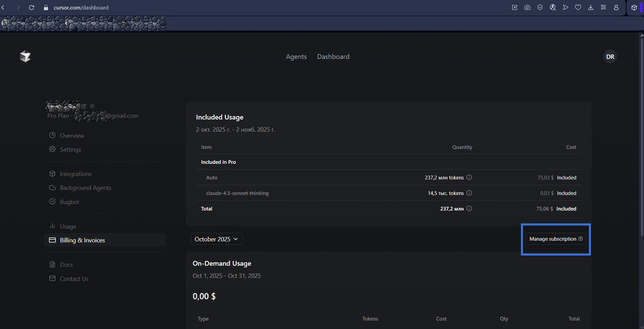Click the 'Tokens' column header in On-Demand table
The height and width of the screenshot is (329, 644).
coord(370,319)
